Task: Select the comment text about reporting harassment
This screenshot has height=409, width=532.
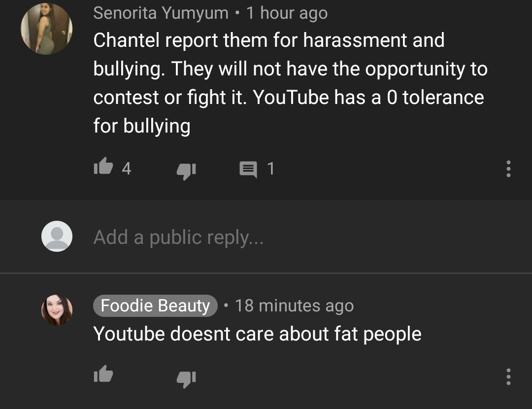Action: [291, 83]
